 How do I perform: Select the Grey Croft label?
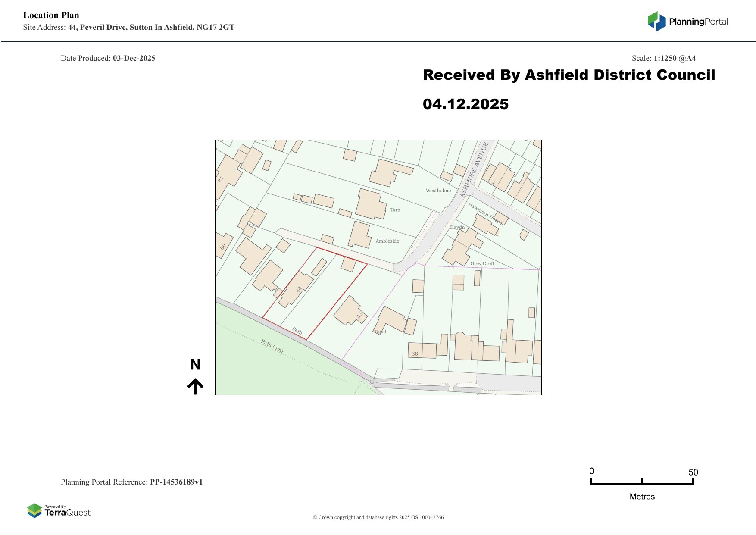click(x=482, y=263)
